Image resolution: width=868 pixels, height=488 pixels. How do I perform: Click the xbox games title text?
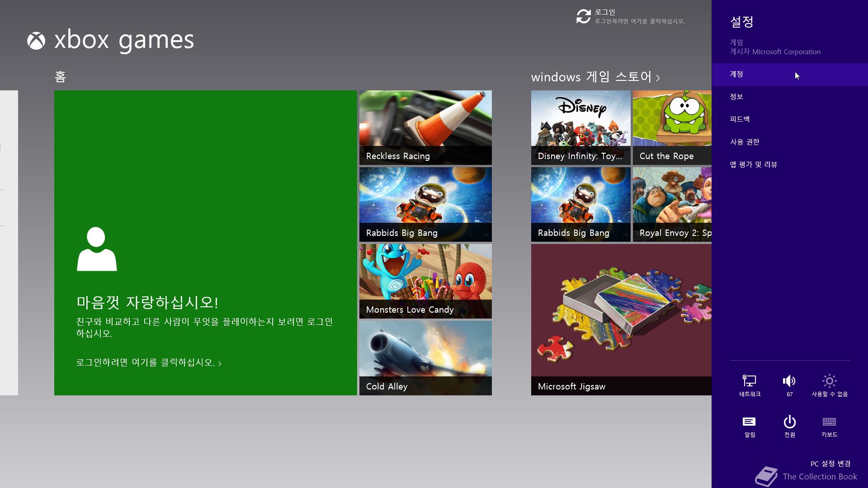point(124,40)
